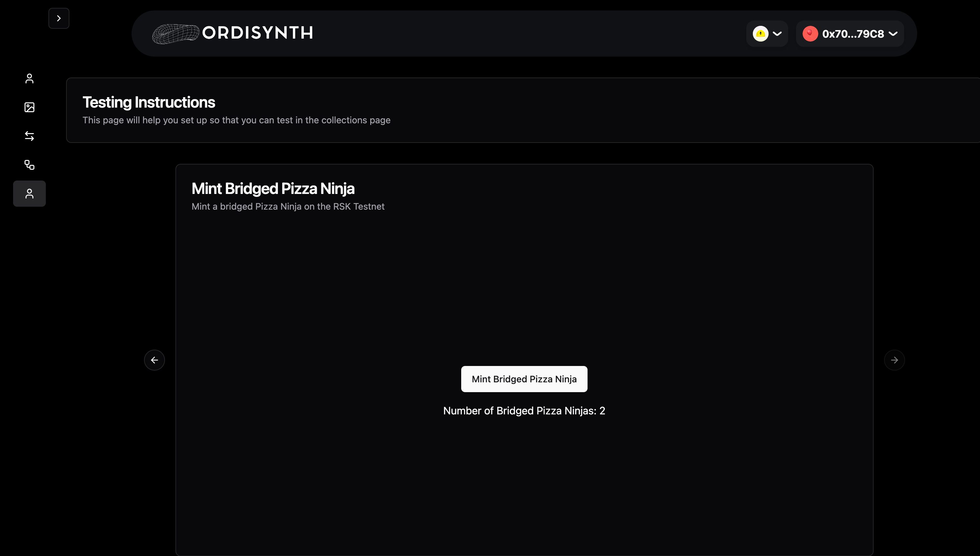This screenshot has width=980, height=556.
Task: Open the image gallery sidebar icon
Action: point(29,107)
